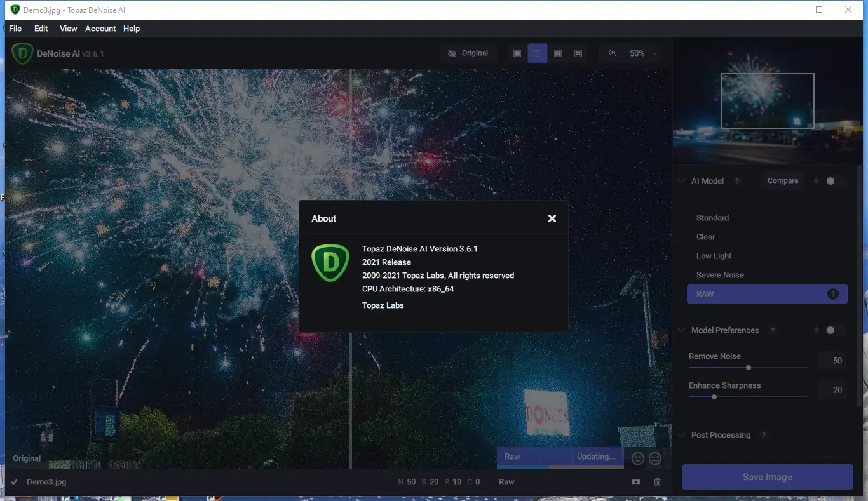This screenshot has height=501, width=868.
Task: Click the zoom magnifier icon
Action: [613, 53]
